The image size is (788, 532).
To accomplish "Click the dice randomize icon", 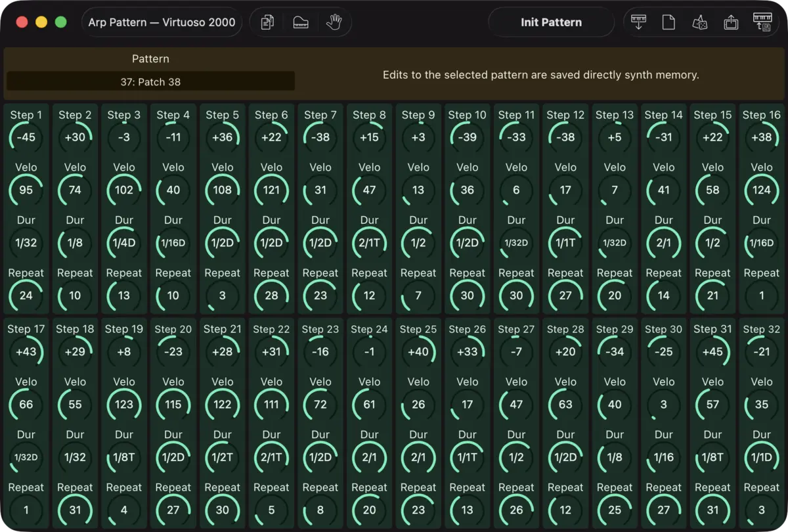I will click(699, 22).
